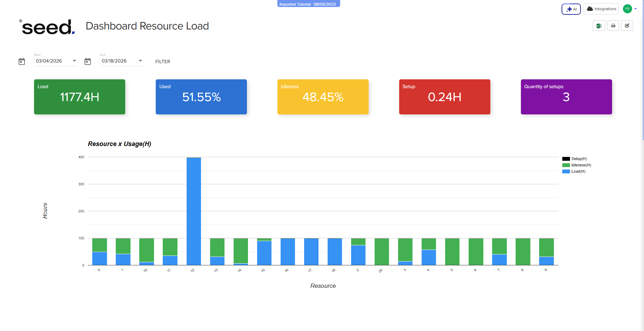This screenshot has height=331, width=644.
Task: Expand the Start date dropdown arrow
Action: (74, 61)
